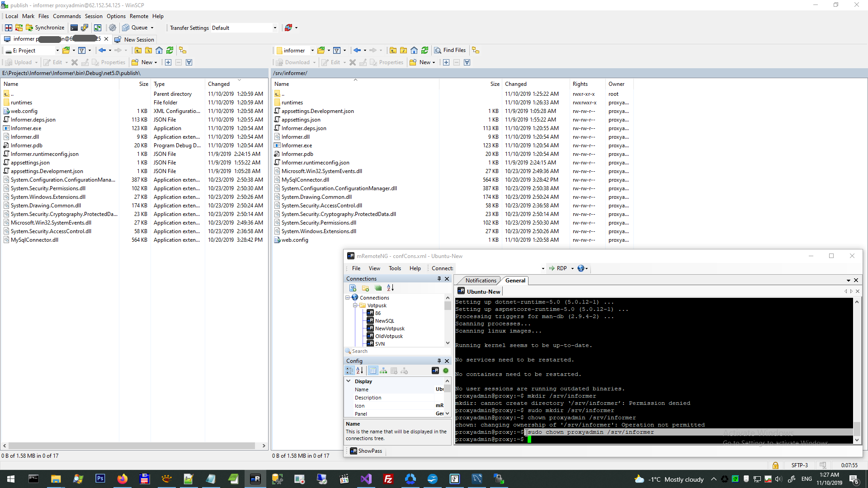
Task: Open terminal console icon in WinSCP toolbar
Action: point(74,28)
